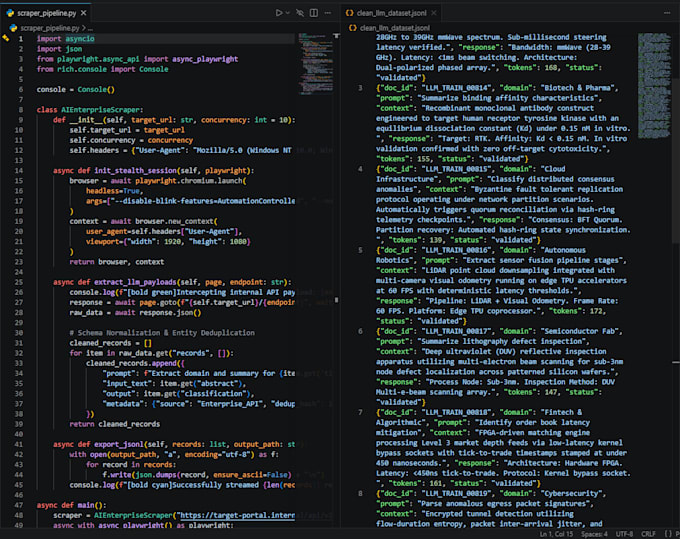This screenshot has width=680, height=539.
Task: Select clean_llm_dataset.jsonl in the breadcrumb bar
Action: tap(395, 28)
